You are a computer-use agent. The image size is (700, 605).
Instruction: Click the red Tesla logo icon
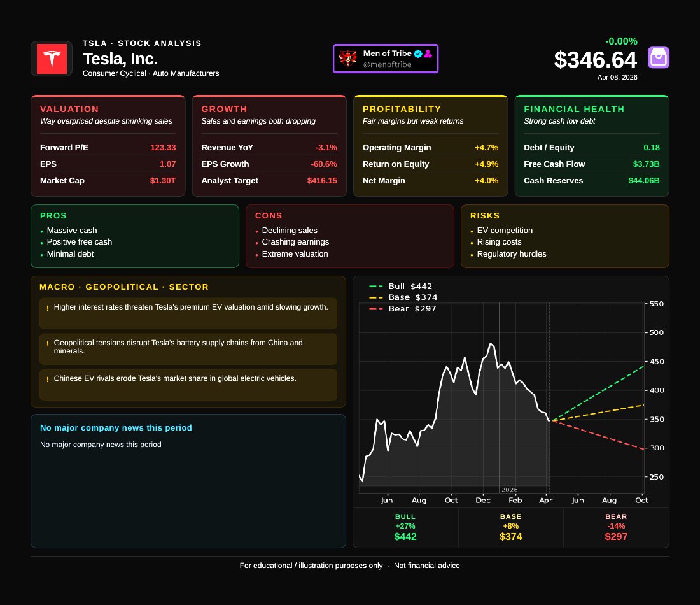coord(52,59)
